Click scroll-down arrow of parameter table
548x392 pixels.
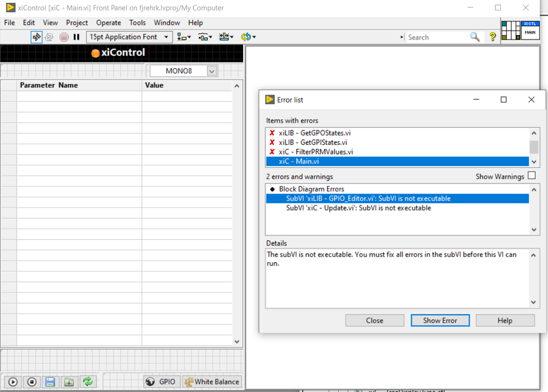pyautogui.click(x=236, y=342)
